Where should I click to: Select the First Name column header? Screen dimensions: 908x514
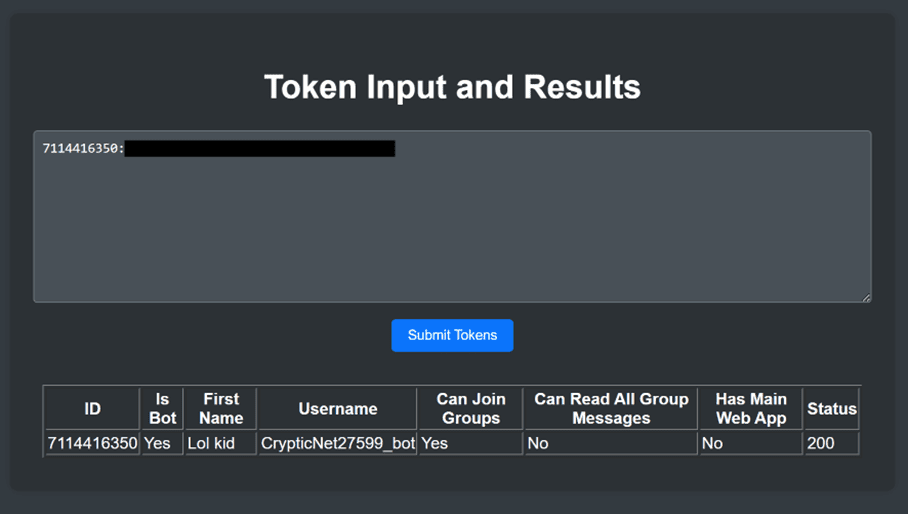coord(221,409)
